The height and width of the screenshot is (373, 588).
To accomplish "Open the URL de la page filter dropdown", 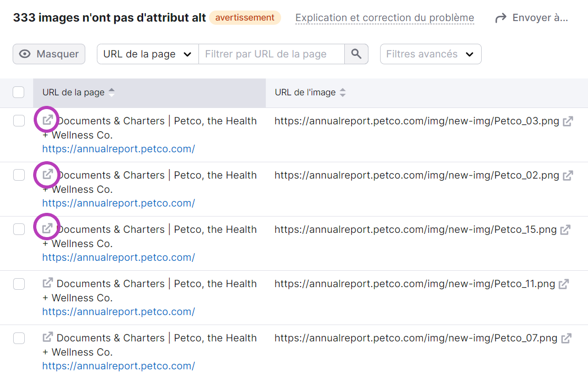I will pyautogui.click(x=147, y=54).
